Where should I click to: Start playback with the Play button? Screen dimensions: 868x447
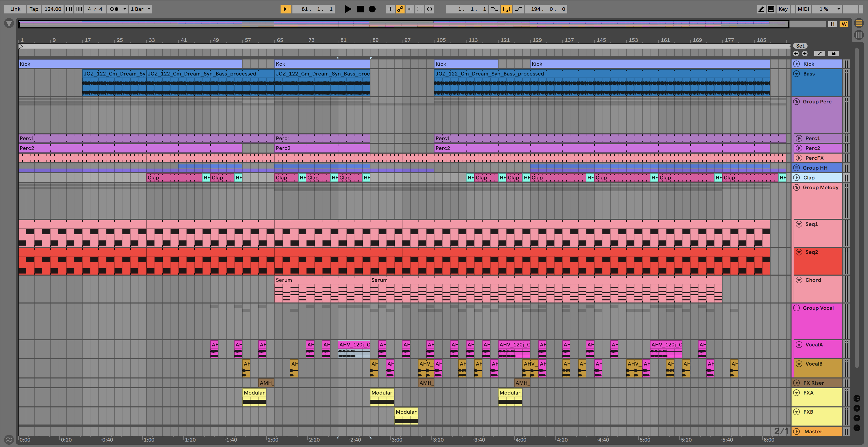(348, 9)
